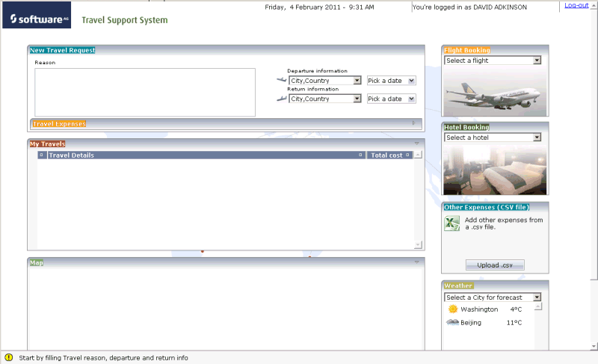Click the Excel CSV file icon
The height and width of the screenshot is (364, 598).
(451, 223)
